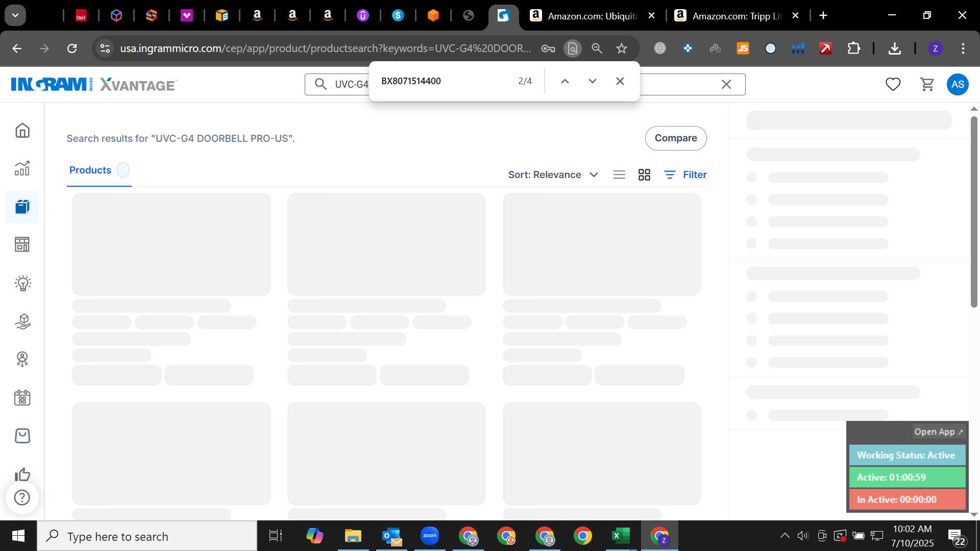The image size is (980, 551).
Task: Click the Compare button
Action: click(676, 138)
